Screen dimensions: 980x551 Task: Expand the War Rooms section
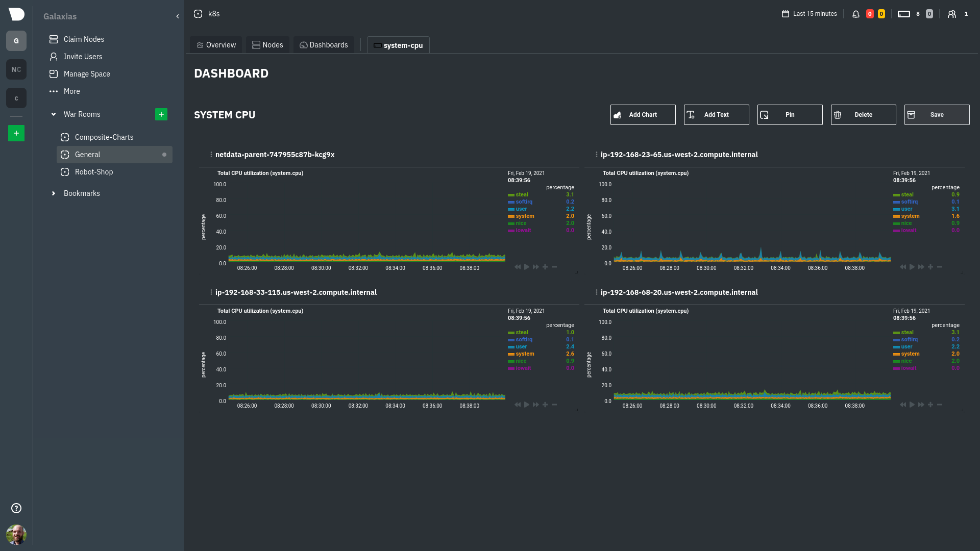point(53,114)
